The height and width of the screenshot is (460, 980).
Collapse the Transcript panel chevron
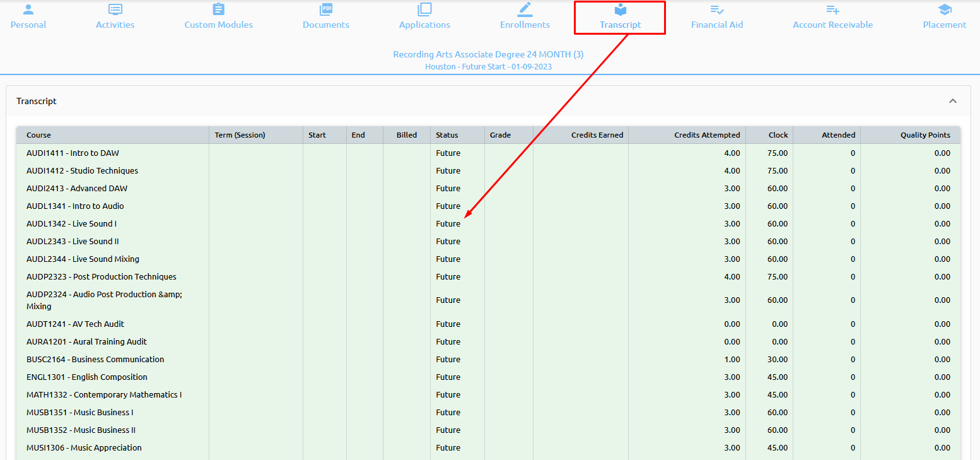(x=952, y=101)
